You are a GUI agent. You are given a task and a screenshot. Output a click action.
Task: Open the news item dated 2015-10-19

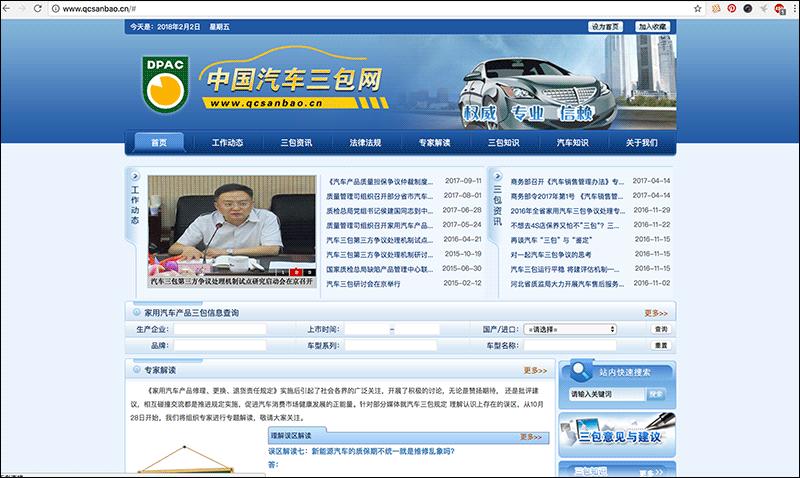click(x=380, y=254)
